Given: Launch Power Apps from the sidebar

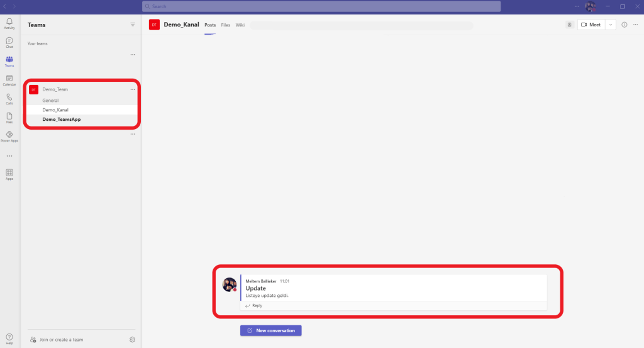Looking at the screenshot, I should pyautogui.click(x=9, y=137).
